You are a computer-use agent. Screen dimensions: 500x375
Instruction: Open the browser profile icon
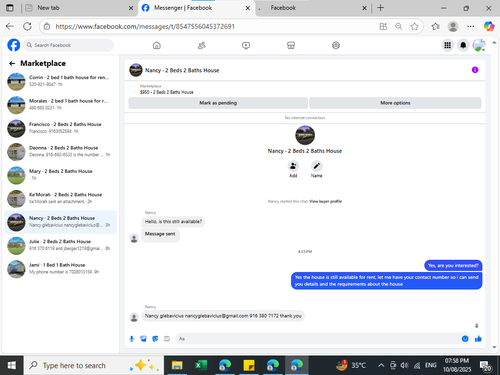click(453, 26)
